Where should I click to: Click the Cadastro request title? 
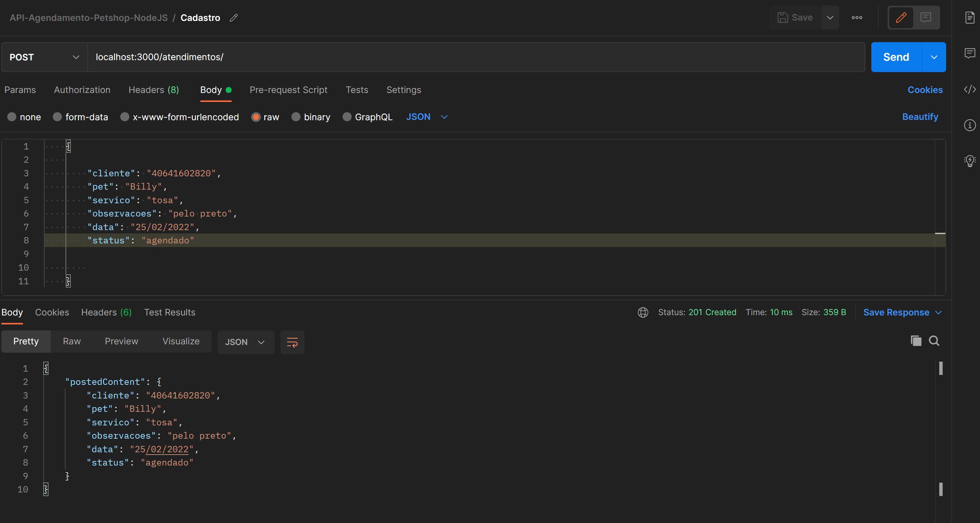click(x=200, y=18)
